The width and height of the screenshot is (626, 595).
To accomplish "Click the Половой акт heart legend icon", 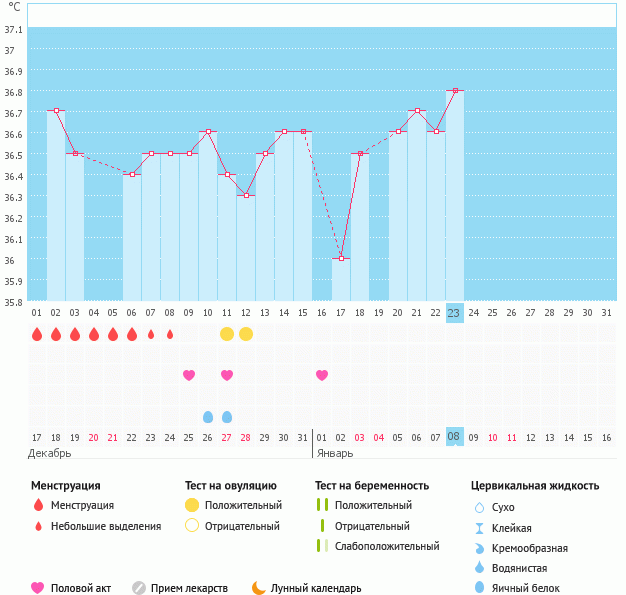I will coord(38,588).
